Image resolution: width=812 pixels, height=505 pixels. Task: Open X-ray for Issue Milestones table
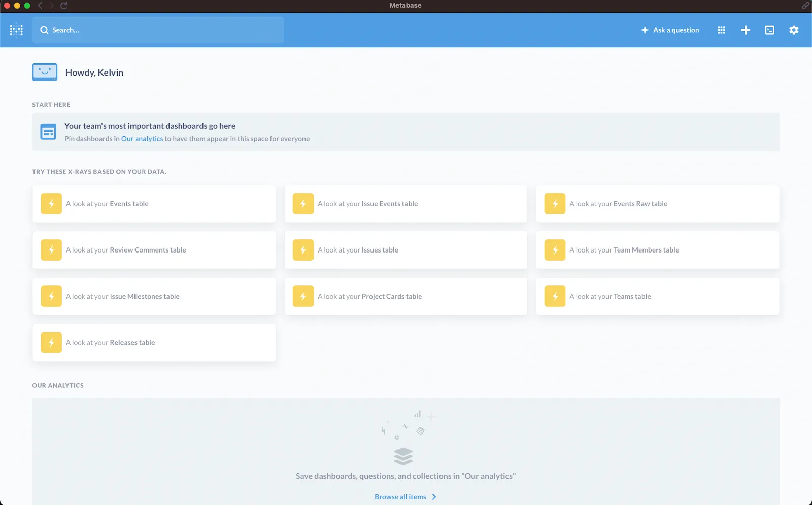[154, 296]
